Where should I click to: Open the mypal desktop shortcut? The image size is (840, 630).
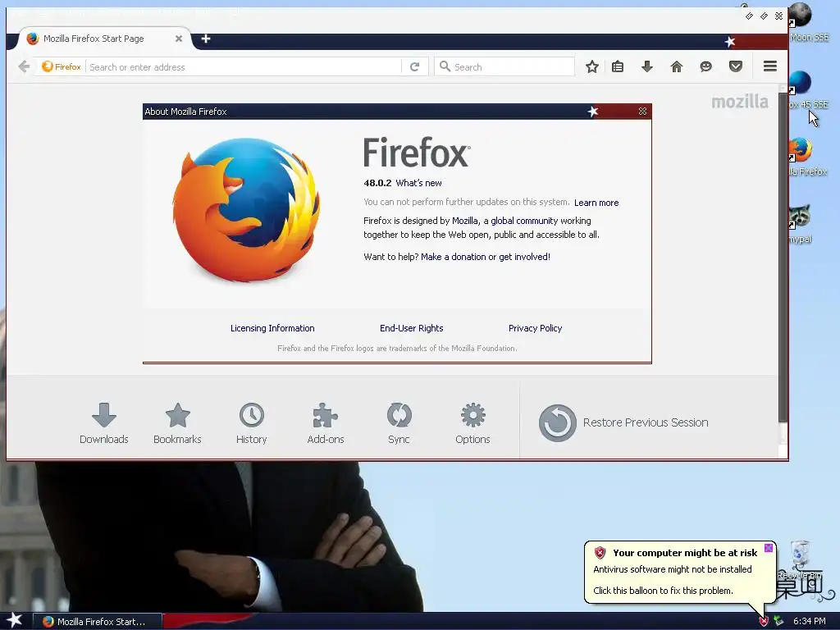(801, 224)
